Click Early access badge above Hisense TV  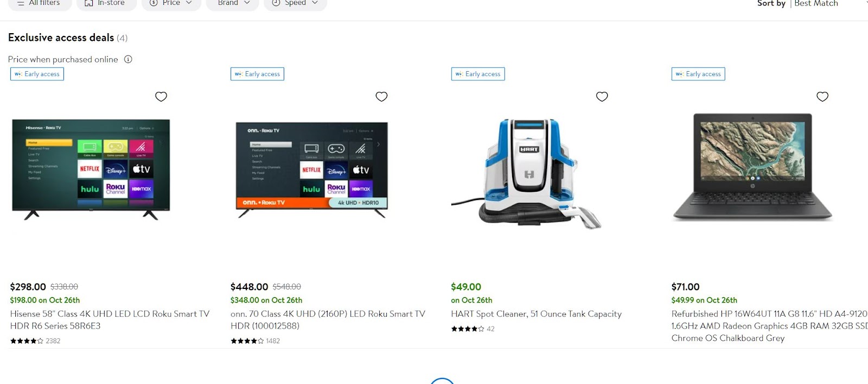pos(37,74)
